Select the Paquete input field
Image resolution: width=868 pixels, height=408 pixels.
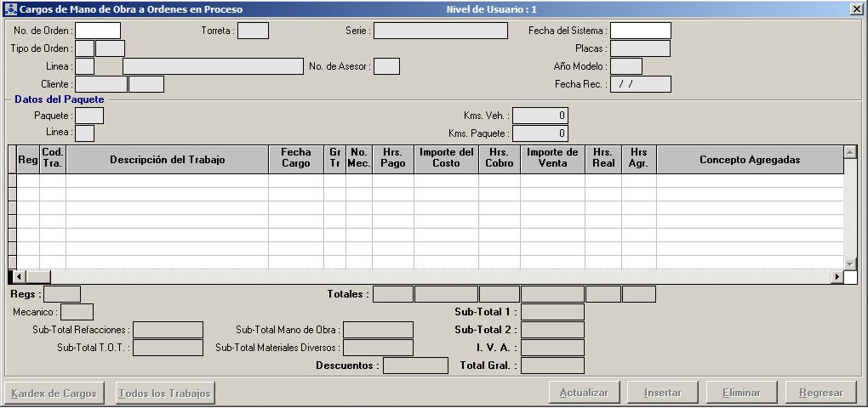[89, 116]
